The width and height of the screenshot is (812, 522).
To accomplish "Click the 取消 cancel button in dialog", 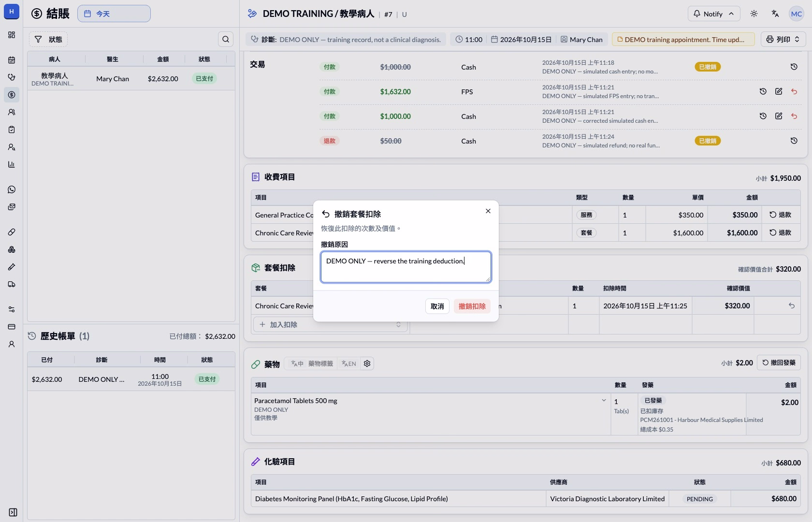I will tap(437, 306).
